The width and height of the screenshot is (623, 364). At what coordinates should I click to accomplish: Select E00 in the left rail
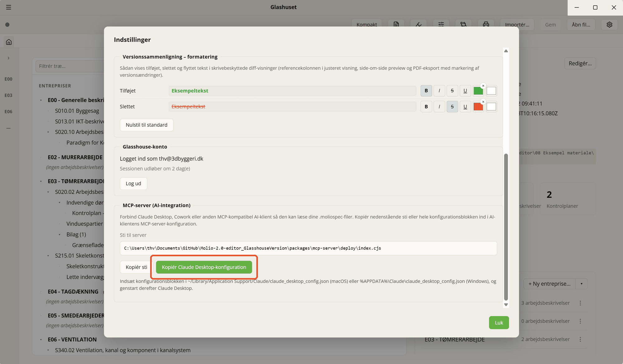click(8, 79)
